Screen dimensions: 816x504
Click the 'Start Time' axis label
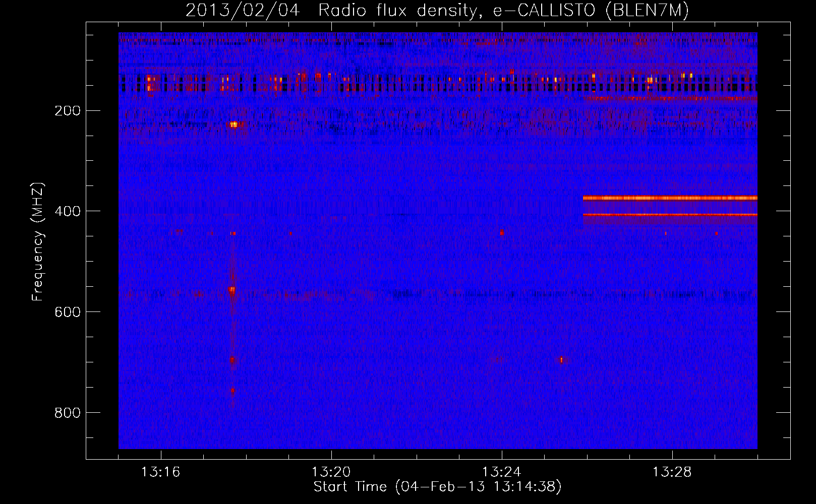437,487
